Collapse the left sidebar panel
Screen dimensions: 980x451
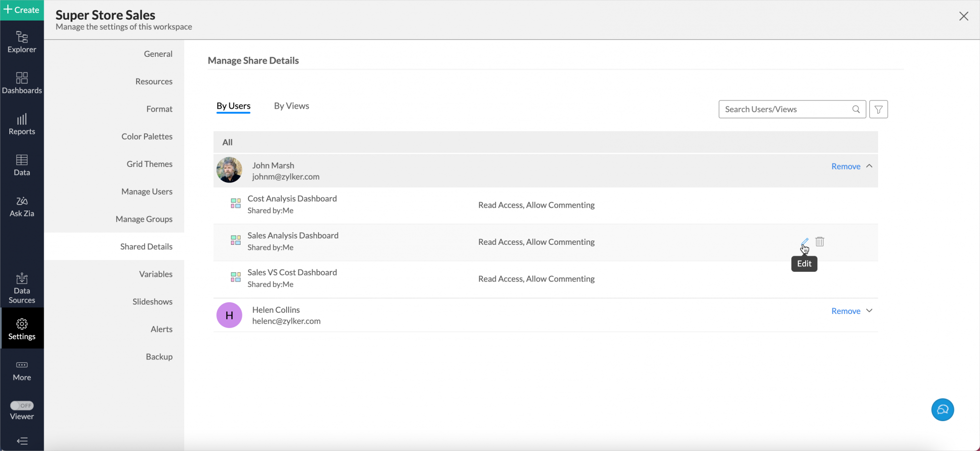pyautogui.click(x=22, y=441)
